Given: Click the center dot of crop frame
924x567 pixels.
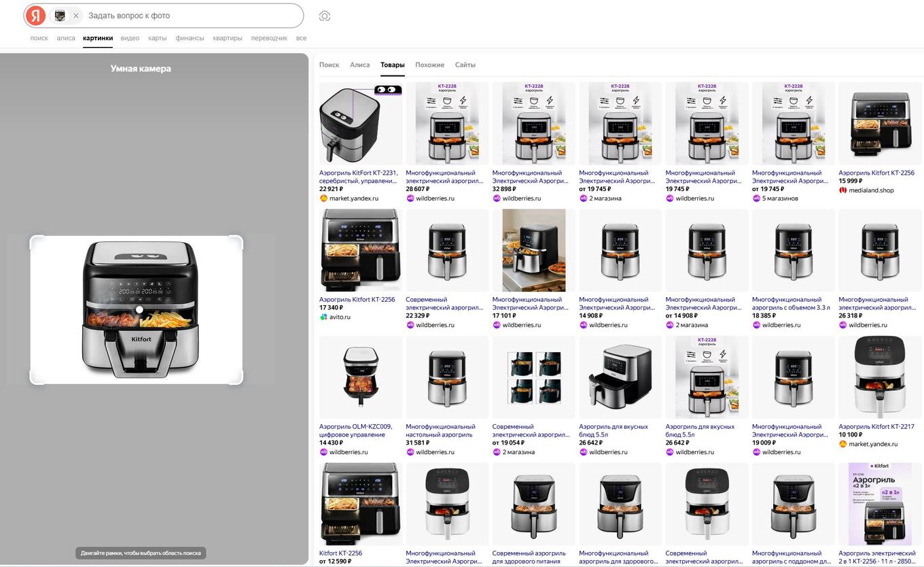Looking at the screenshot, I should click(x=139, y=309).
